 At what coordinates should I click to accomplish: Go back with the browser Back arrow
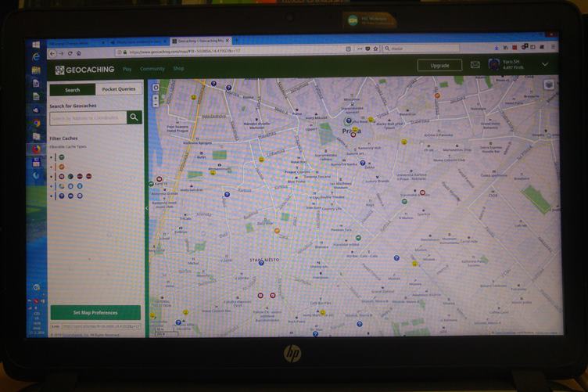click(52, 54)
